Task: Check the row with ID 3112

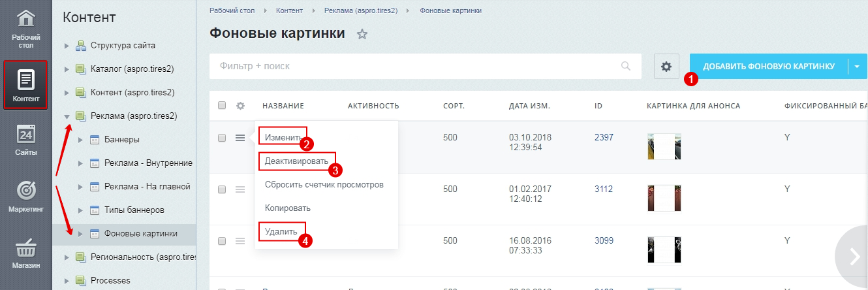Action: pyautogui.click(x=222, y=189)
